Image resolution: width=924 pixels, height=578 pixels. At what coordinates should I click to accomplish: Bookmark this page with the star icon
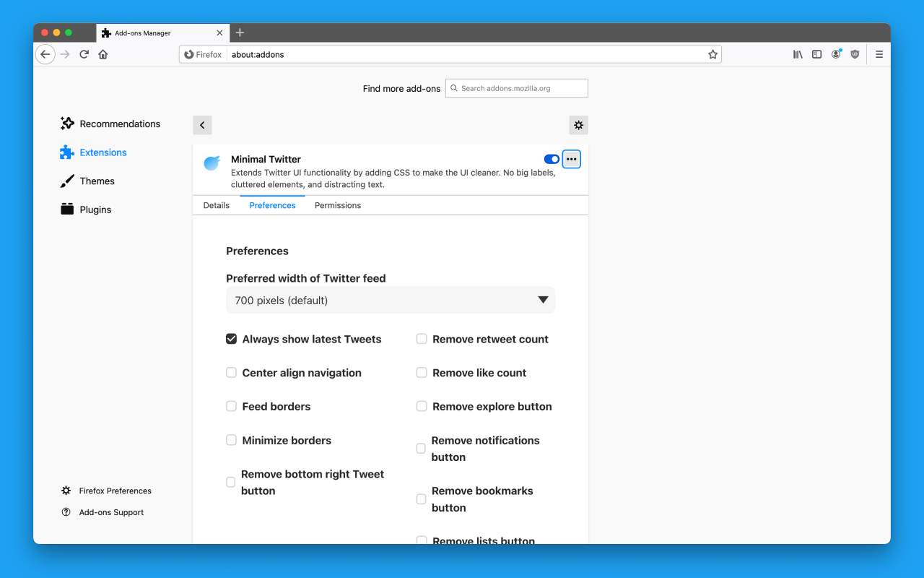tap(712, 54)
